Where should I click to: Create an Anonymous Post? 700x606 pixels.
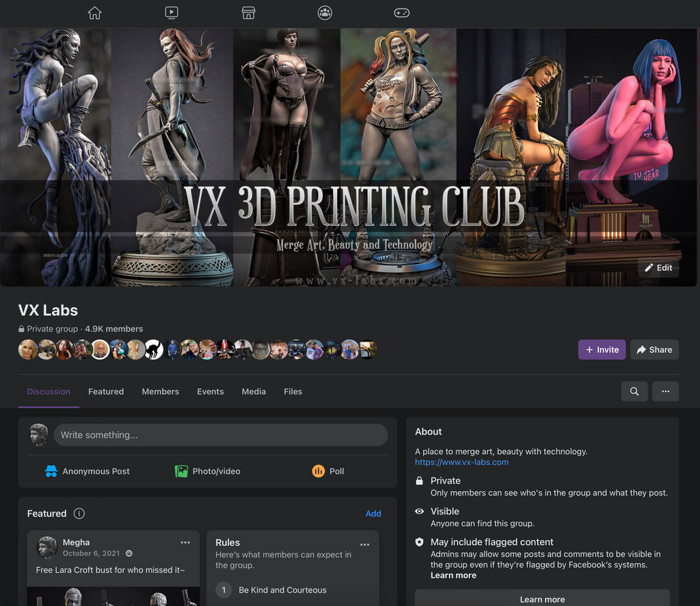pyautogui.click(x=87, y=471)
